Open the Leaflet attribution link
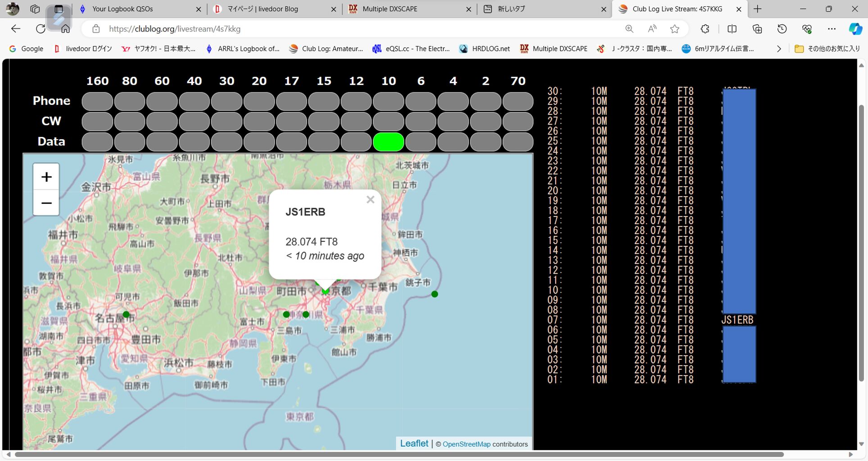The image size is (868, 461). (414, 443)
